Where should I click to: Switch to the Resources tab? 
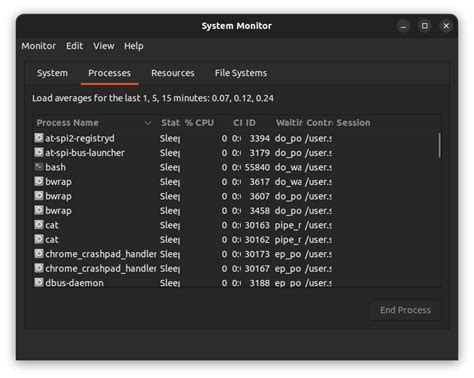(173, 73)
